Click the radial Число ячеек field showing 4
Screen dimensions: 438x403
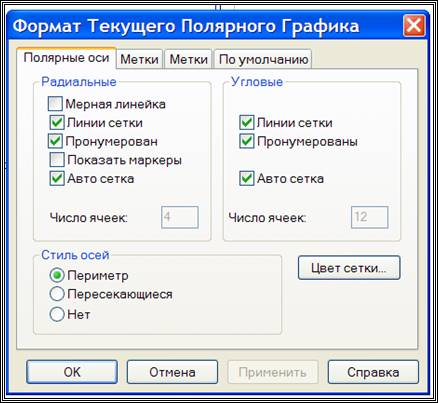point(180,217)
